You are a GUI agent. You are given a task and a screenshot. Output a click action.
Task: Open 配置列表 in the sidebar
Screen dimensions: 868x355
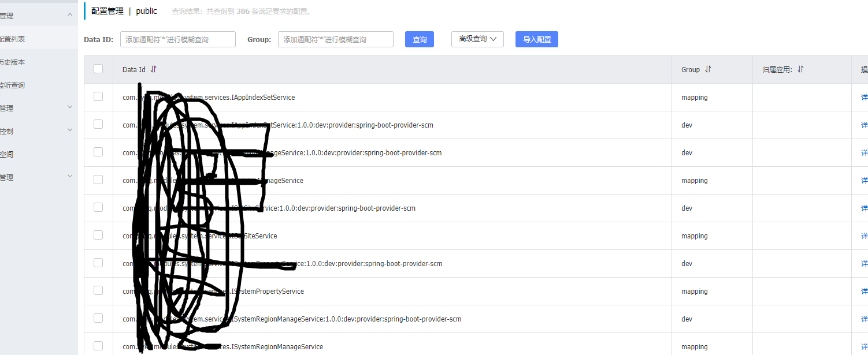click(x=13, y=39)
